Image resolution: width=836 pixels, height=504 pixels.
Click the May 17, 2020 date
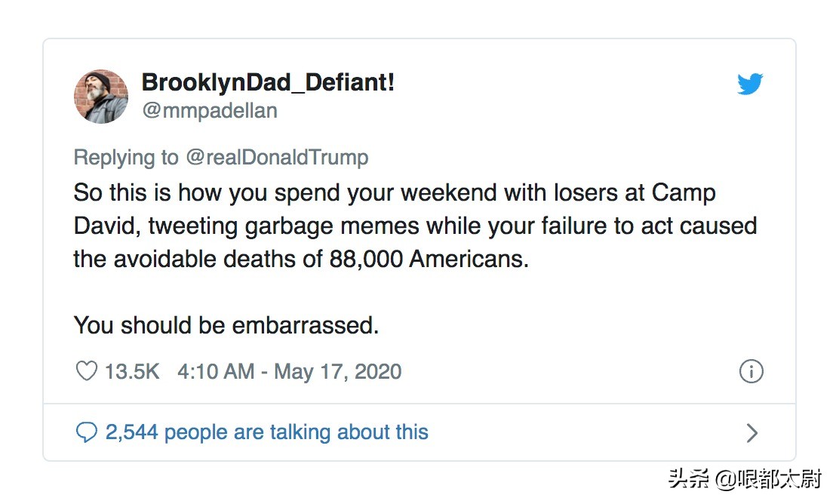coord(337,371)
